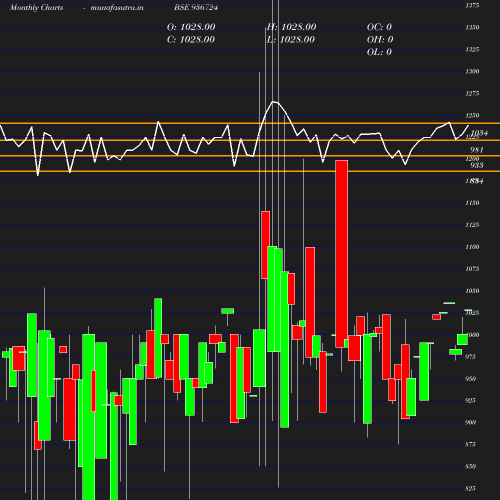Screen dimensions: 500x500
Task: Click the 1275 price axis label
Action: 472,93
